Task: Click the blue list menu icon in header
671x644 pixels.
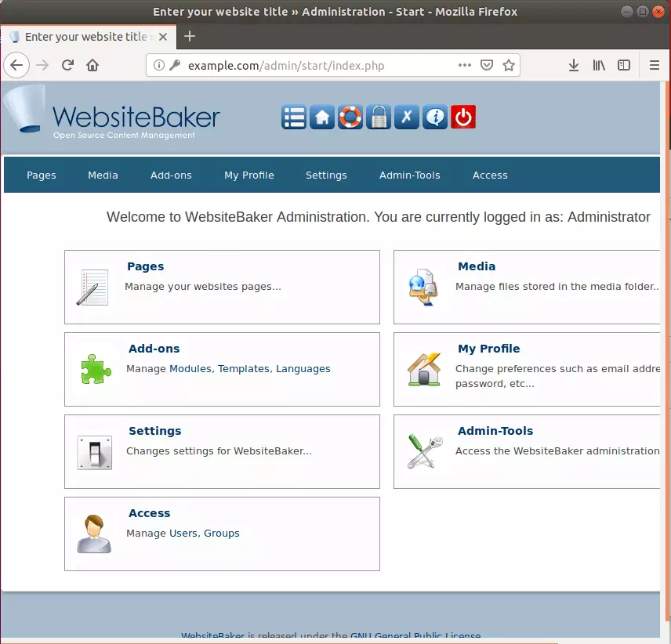Action: pyautogui.click(x=293, y=118)
